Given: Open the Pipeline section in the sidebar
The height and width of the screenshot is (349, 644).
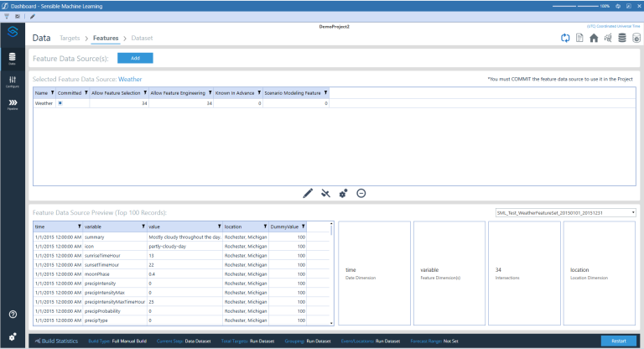Looking at the screenshot, I should click(13, 104).
